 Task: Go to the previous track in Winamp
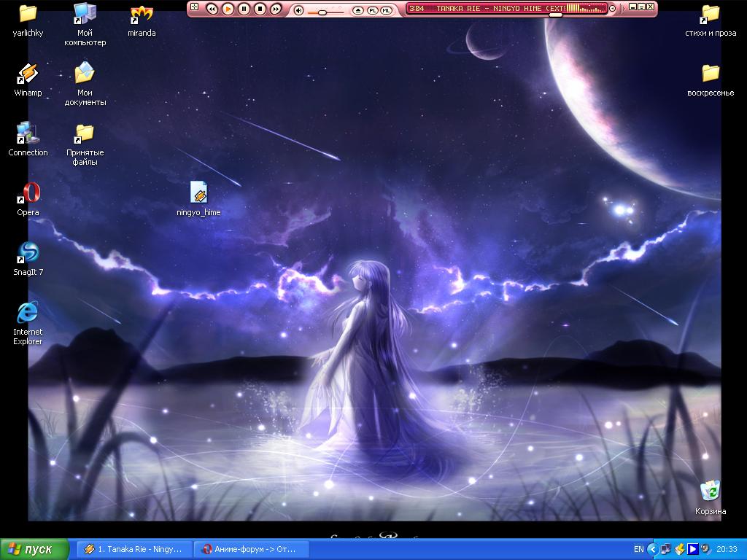(212, 9)
